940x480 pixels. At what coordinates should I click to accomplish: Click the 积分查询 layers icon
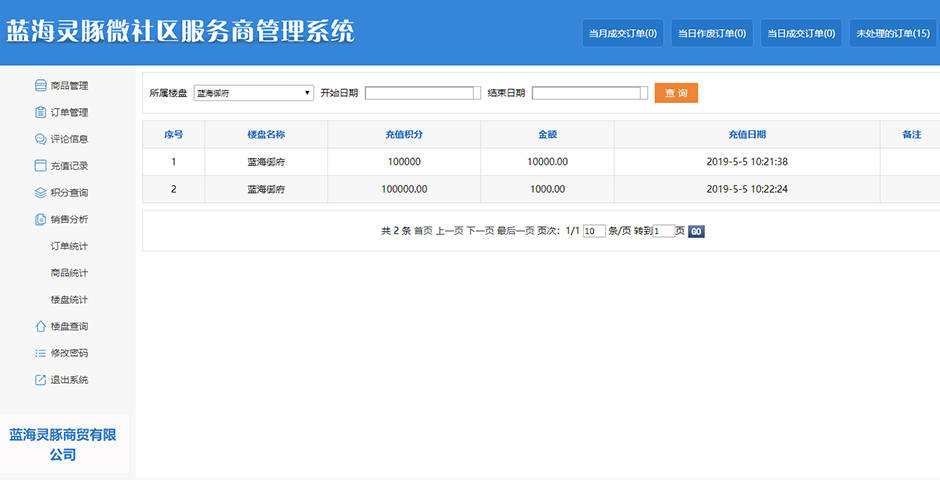click(x=40, y=192)
